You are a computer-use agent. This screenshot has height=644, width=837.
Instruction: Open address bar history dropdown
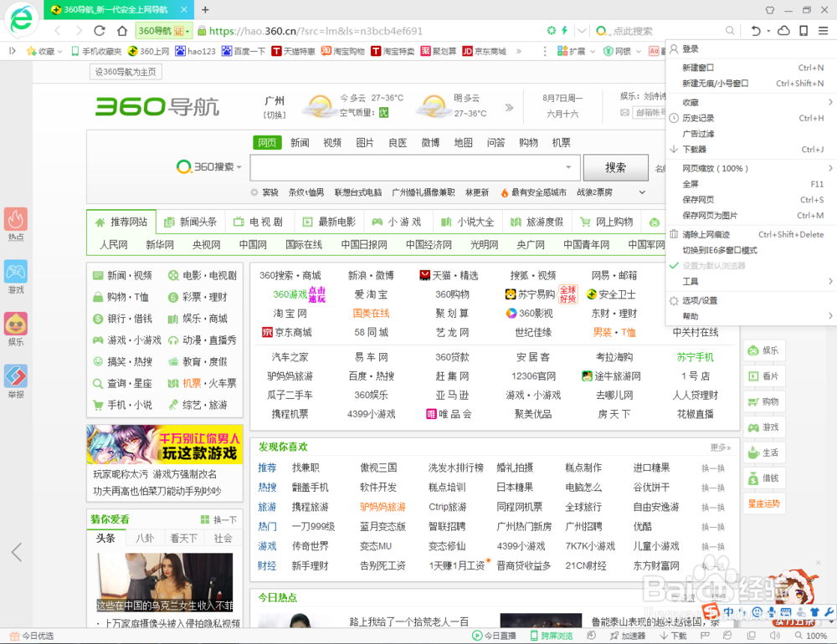pos(582,30)
